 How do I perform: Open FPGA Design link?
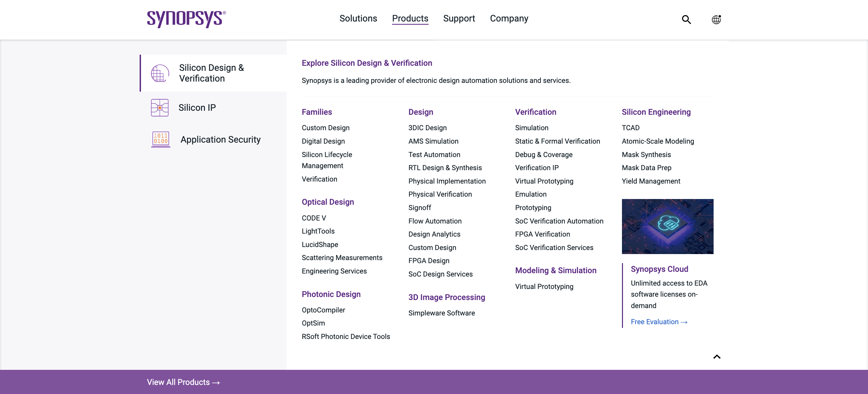point(429,260)
